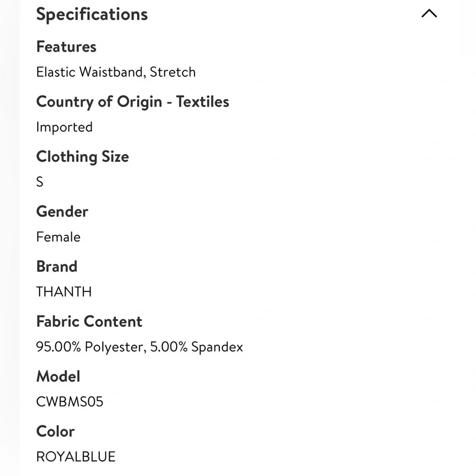Screen dimensions: 476x476
Task: Click the Specifications section heading
Action: point(92,15)
